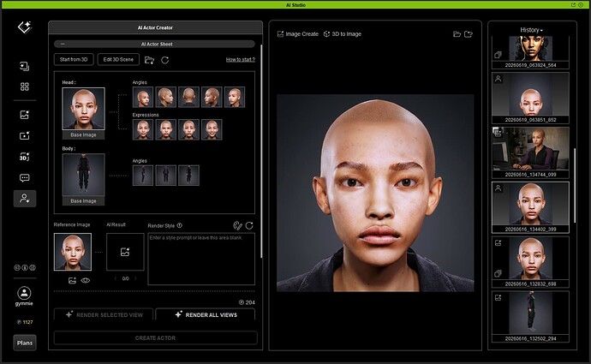Open the chat bubble sidebar tool
The height and width of the screenshot is (364, 591).
(x=25, y=178)
